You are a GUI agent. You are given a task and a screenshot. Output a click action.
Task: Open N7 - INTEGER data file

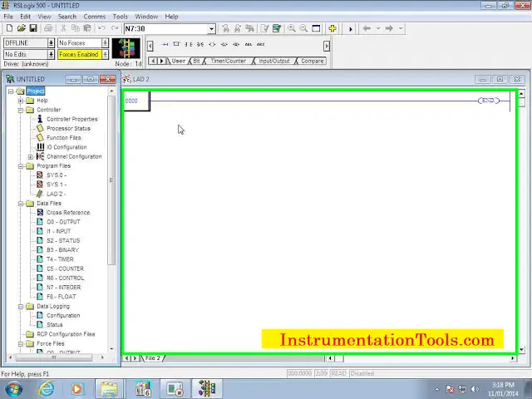pos(63,288)
